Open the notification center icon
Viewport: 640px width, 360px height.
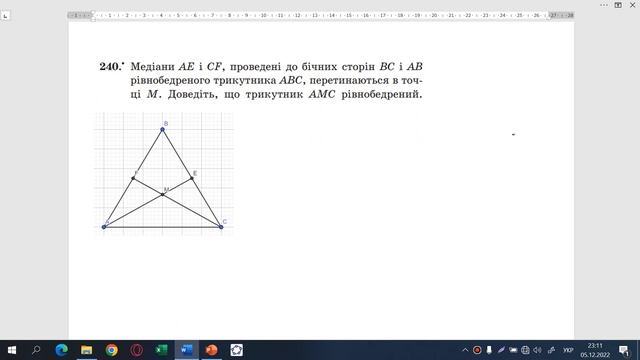tap(624, 350)
